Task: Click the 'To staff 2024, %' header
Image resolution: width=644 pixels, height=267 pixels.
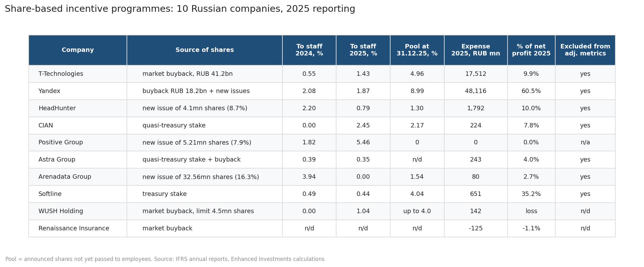Action: (309, 50)
